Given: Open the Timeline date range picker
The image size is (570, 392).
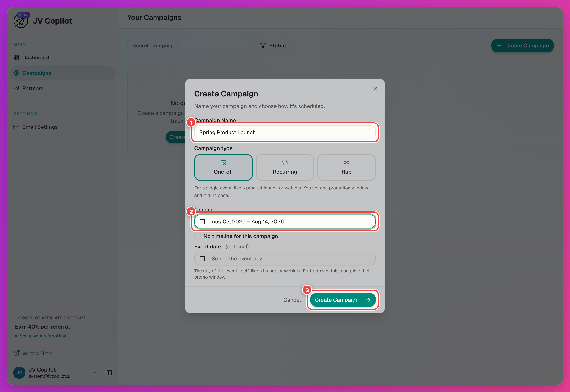Looking at the screenshot, I should point(285,221).
